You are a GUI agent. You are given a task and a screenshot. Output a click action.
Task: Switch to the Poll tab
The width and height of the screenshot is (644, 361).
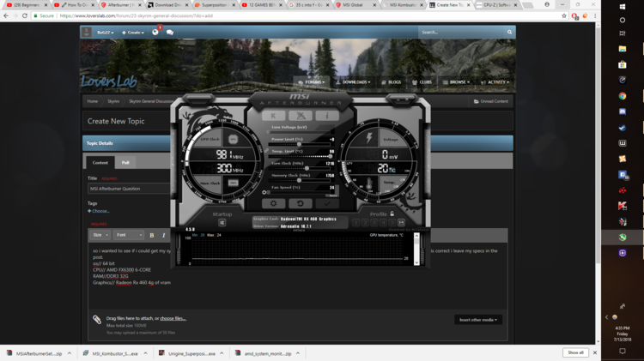125,162
